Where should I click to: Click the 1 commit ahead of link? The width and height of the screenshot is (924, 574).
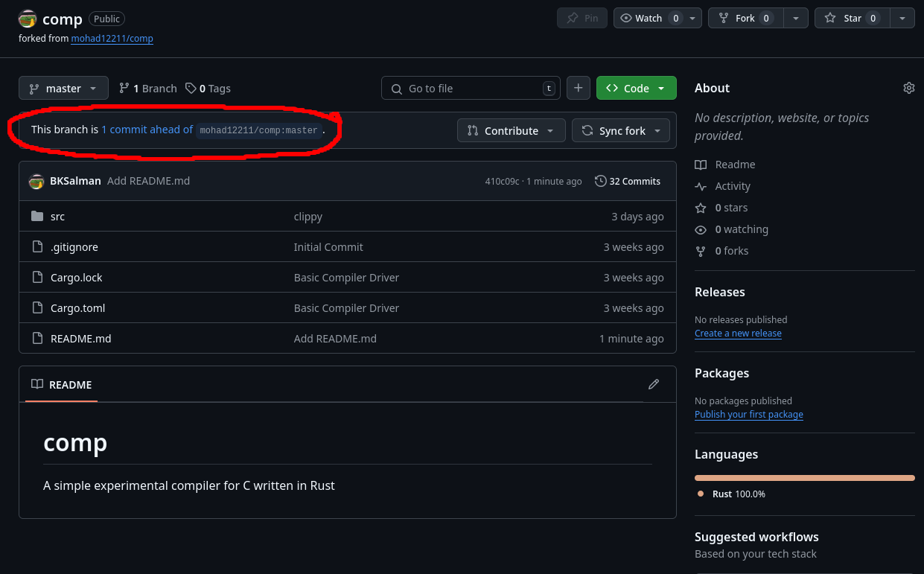click(x=147, y=130)
